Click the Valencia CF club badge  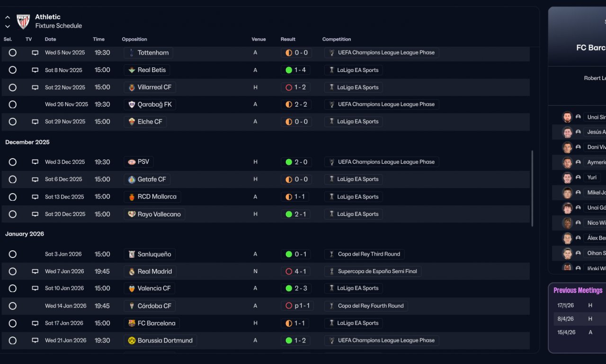point(132,288)
